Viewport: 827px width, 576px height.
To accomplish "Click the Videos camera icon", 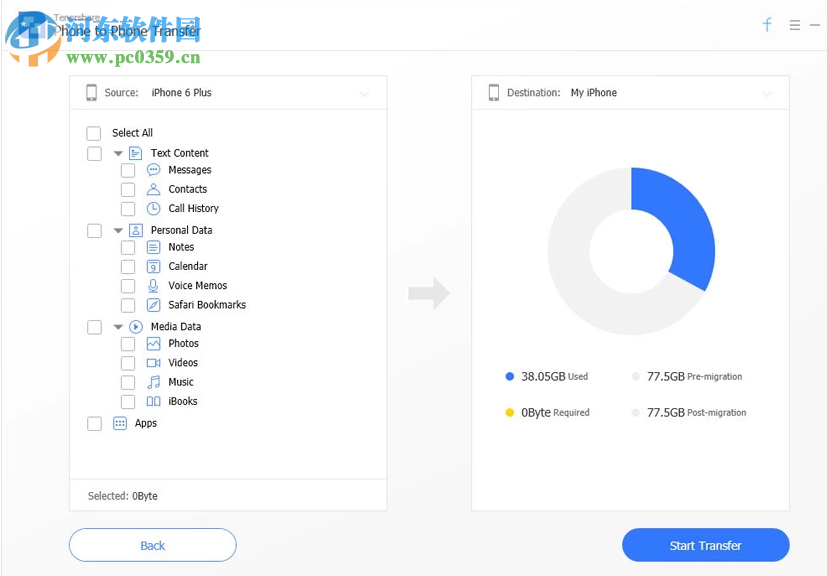I will click(x=153, y=363).
